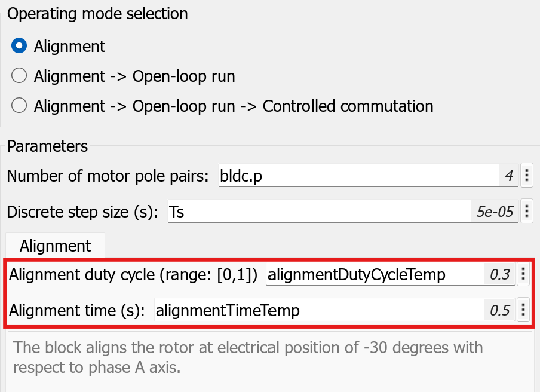540x392 pixels.
Task: Focus the alignmentTimeTemp input field
Action: click(320, 310)
